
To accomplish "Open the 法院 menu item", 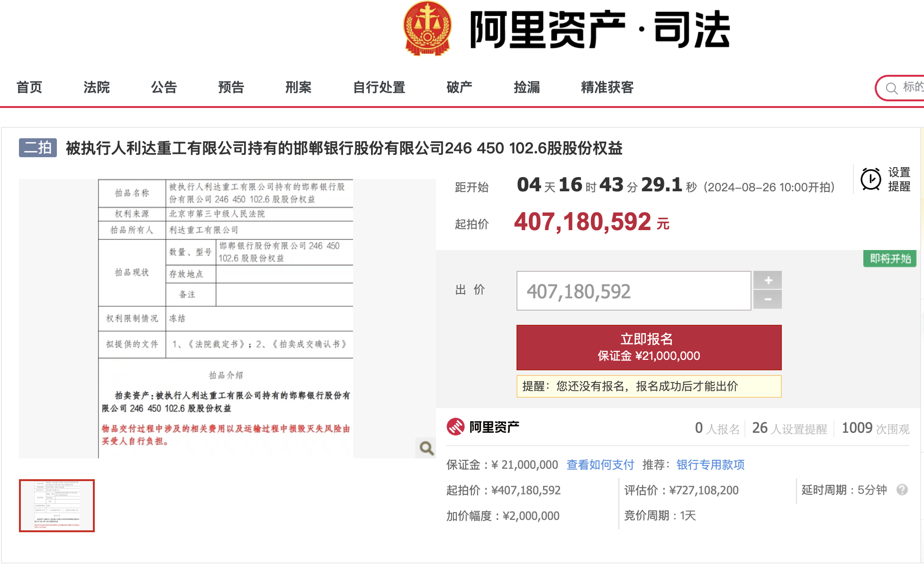I will [97, 87].
